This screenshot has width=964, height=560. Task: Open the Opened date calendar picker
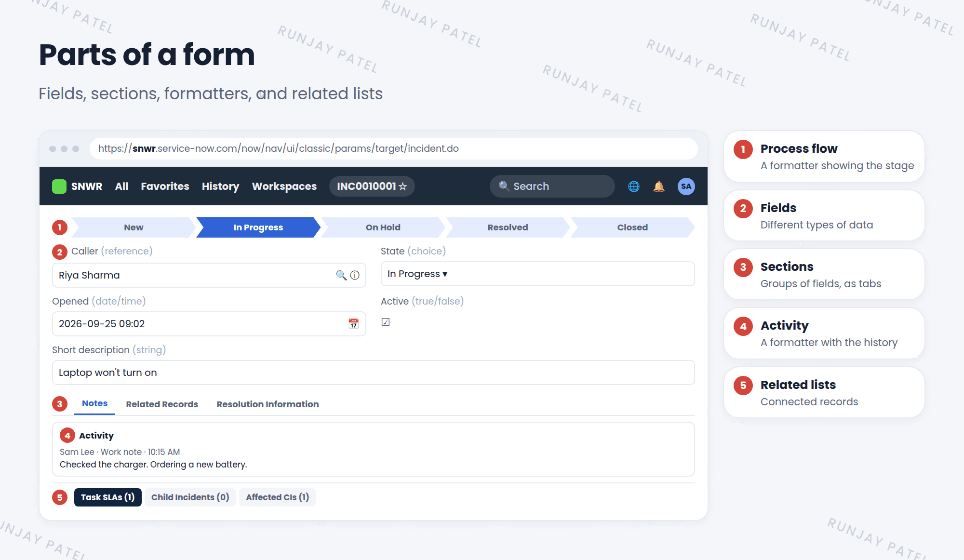pos(354,324)
